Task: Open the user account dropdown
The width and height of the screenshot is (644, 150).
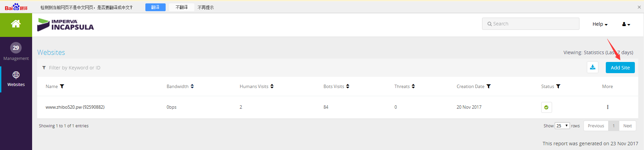Action: point(626,24)
